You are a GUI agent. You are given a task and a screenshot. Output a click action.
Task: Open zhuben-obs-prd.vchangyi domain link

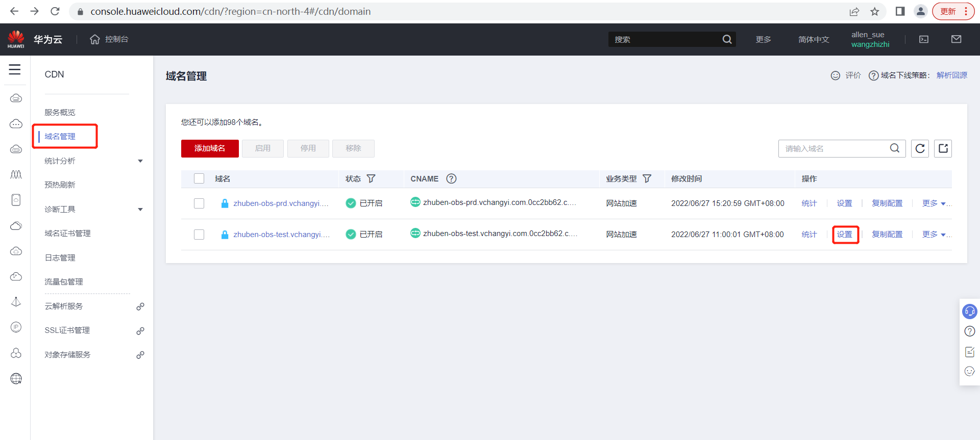pyautogui.click(x=281, y=203)
